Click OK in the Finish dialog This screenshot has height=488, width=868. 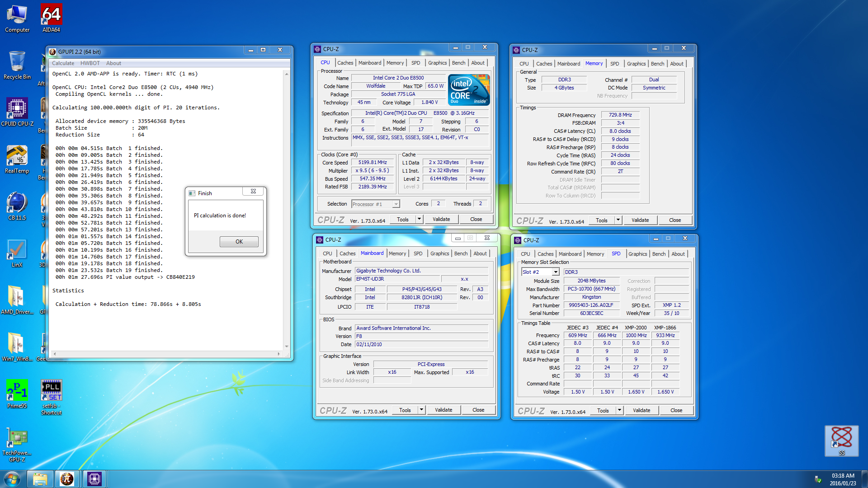coord(239,242)
